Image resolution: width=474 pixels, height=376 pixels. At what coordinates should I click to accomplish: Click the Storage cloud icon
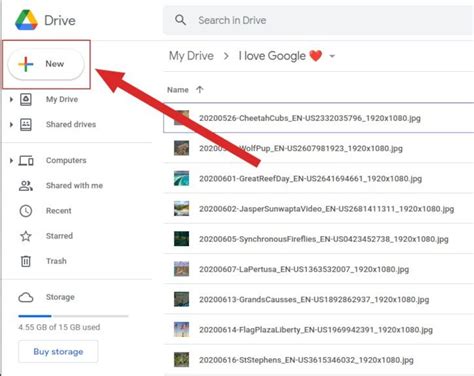click(x=26, y=297)
